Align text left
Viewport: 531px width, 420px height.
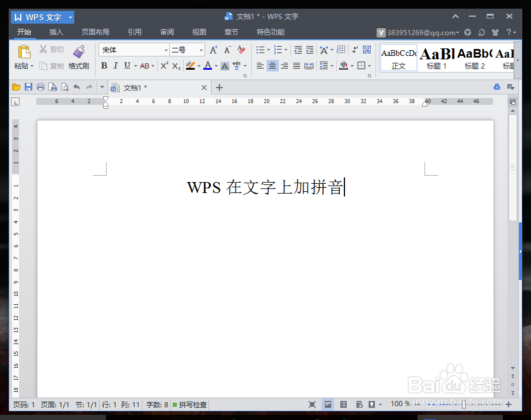click(260, 66)
